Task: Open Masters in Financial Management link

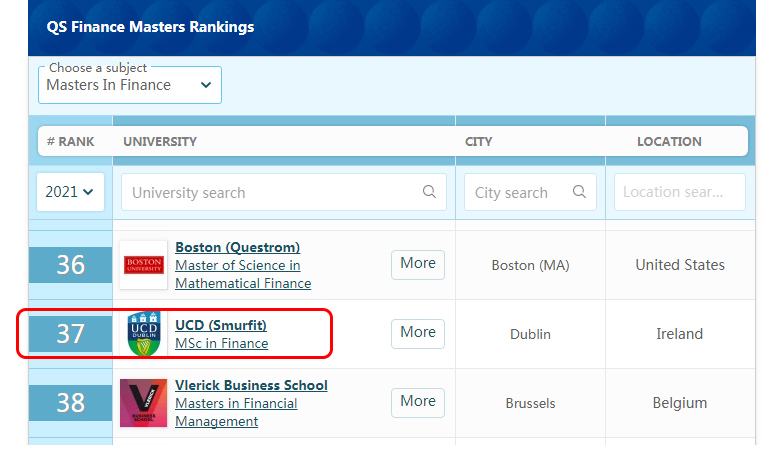Action: coord(236,412)
